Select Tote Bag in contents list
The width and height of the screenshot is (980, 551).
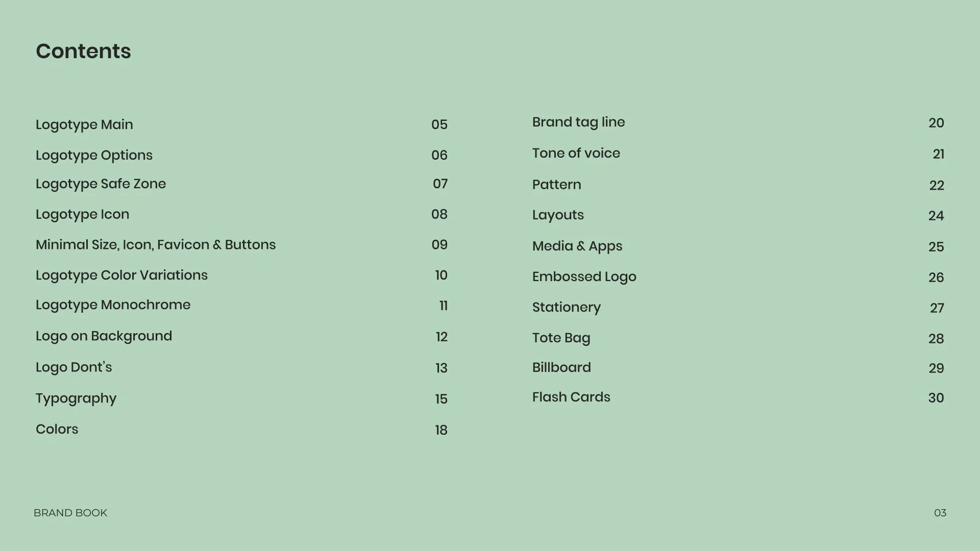561,338
